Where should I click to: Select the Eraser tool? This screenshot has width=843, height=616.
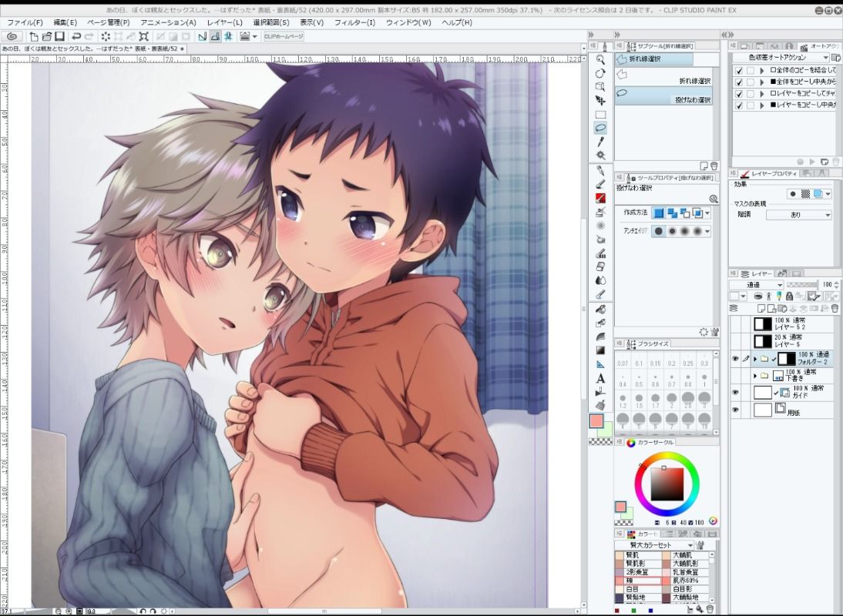pos(600,266)
